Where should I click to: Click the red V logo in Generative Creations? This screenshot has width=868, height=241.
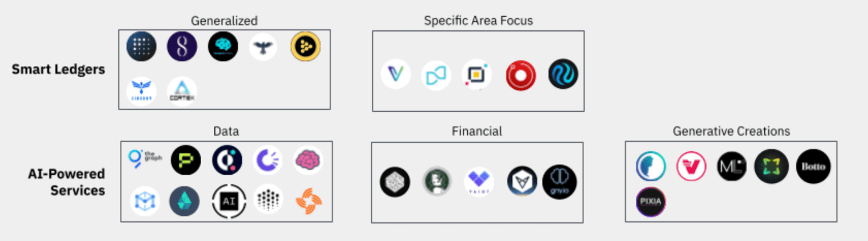(x=691, y=166)
